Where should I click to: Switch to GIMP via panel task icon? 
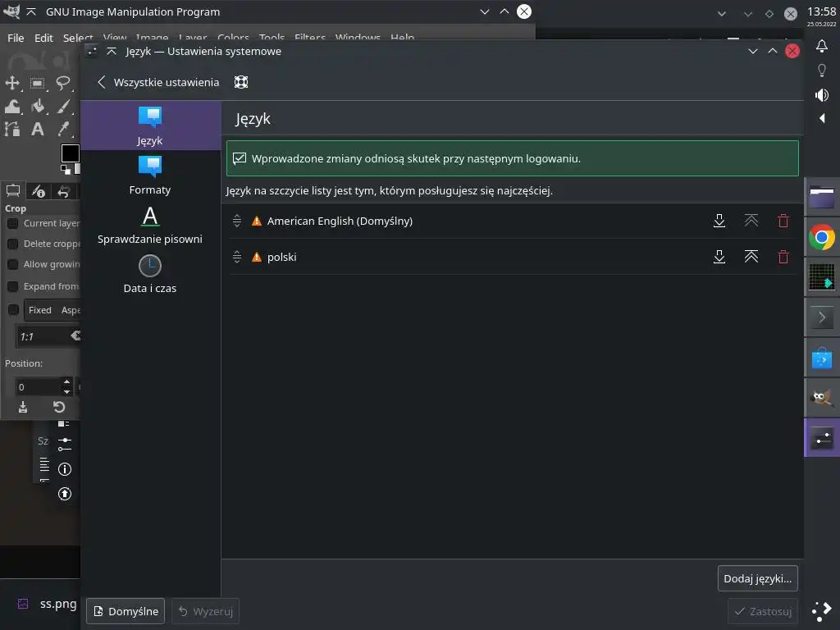pyautogui.click(x=822, y=398)
